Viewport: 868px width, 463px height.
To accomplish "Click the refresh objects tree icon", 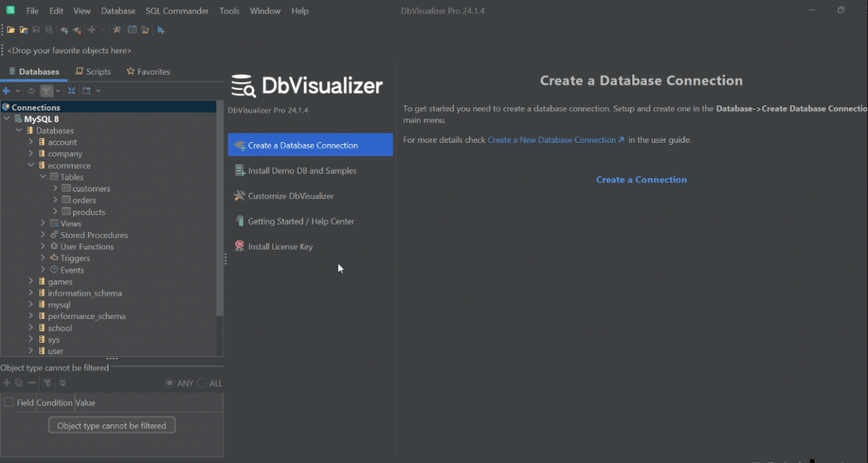I will [31, 90].
